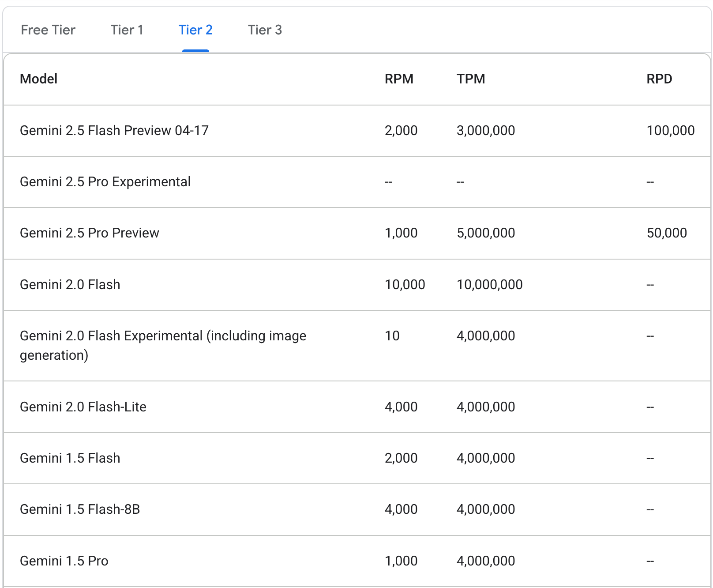Image resolution: width=713 pixels, height=588 pixels.
Task: Click the Gemini 2.0 Flash model name
Action: 70,285
